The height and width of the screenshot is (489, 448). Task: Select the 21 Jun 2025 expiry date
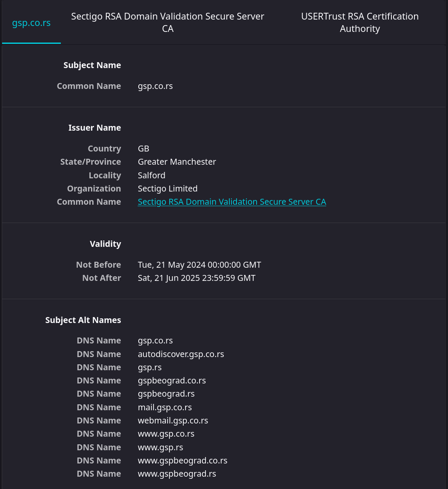(x=197, y=278)
